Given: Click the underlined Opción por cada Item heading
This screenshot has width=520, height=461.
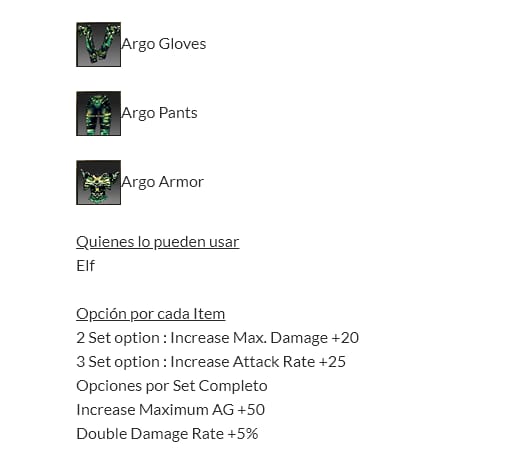Looking at the screenshot, I should [x=151, y=314].
